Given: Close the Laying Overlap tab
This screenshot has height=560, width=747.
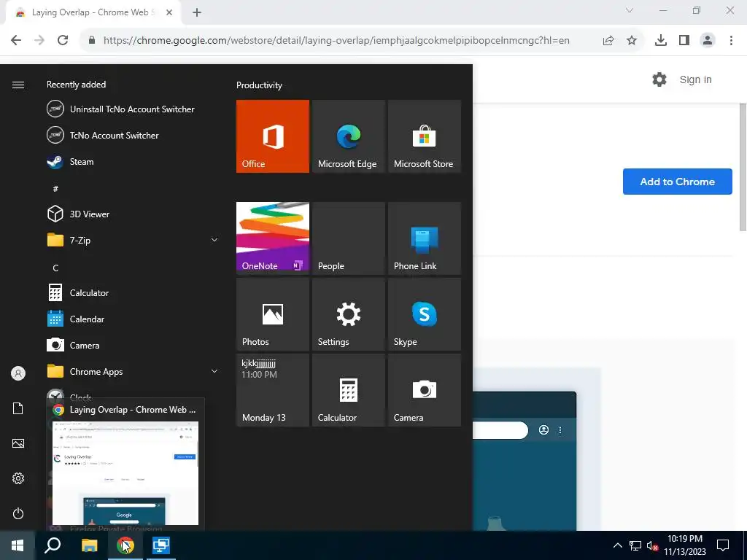Looking at the screenshot, I should click(169, 13).
